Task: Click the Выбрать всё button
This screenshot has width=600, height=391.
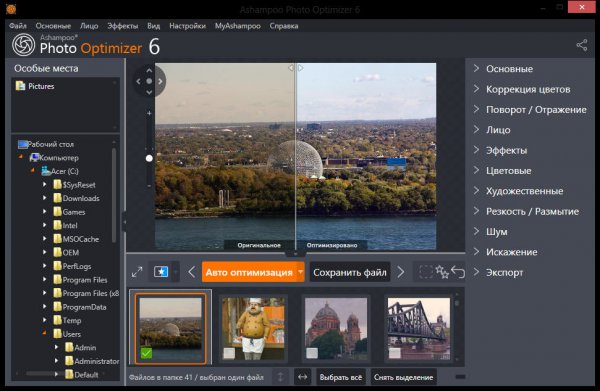Action: click(341, 377)
